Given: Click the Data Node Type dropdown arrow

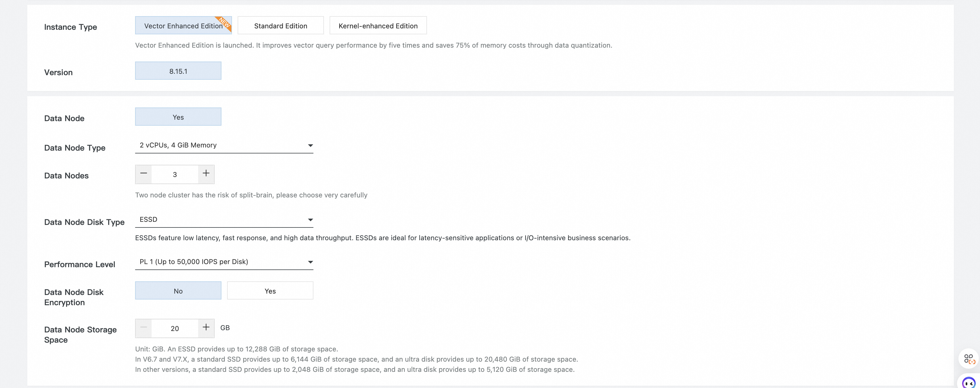Looking at the screenshot, I should click(x=310, y=145).
